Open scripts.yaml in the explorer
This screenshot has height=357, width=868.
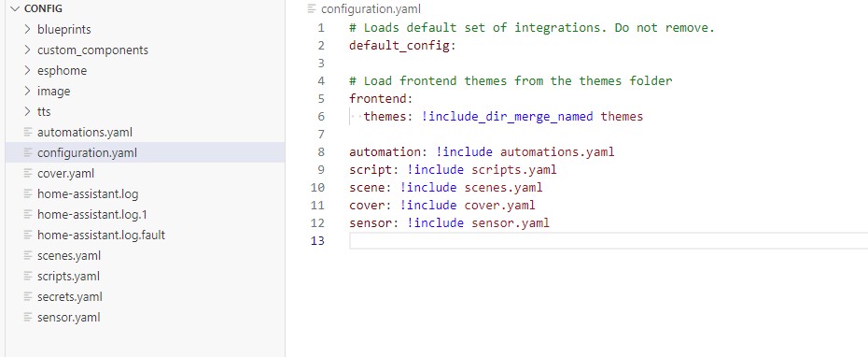tap(145, 276)
